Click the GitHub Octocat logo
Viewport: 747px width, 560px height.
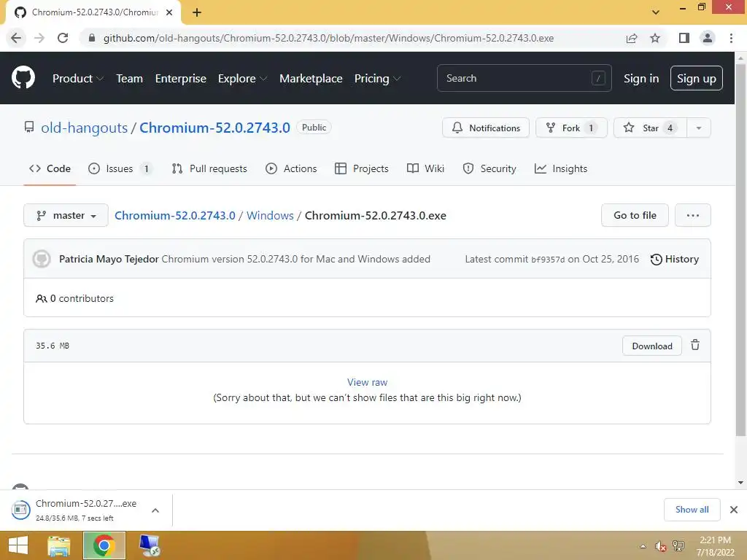coord(23,77)
